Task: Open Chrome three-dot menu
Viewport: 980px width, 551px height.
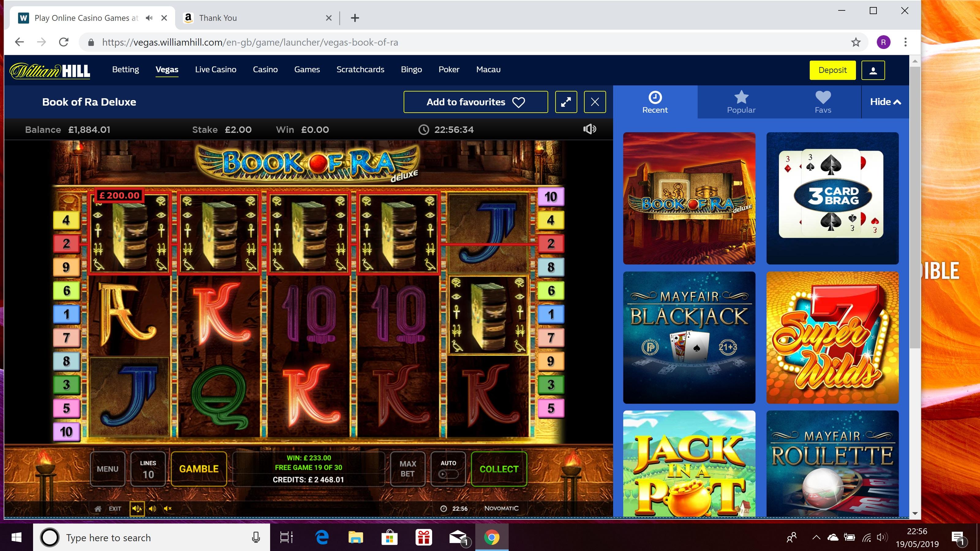Action: point(906,42)
